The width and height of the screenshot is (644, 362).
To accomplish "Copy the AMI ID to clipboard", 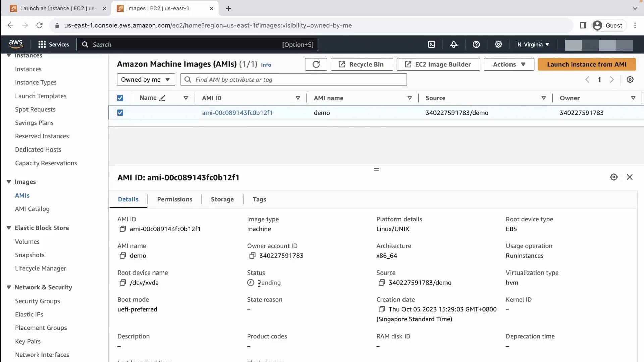I will [123, 229].
